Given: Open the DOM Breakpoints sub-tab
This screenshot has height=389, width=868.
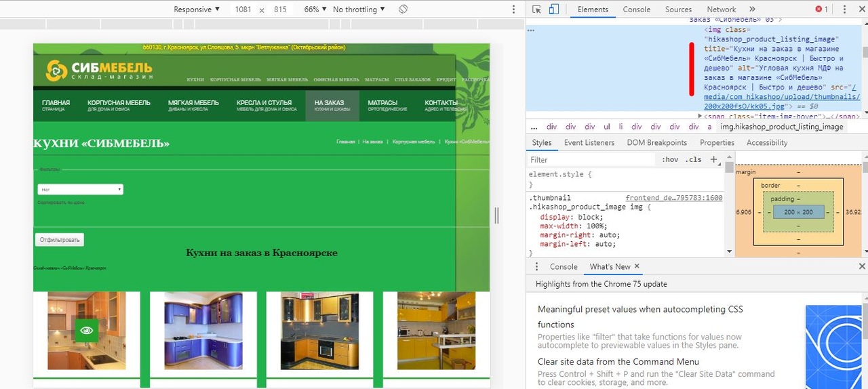Looking at the screenshot, I should 657,143.
